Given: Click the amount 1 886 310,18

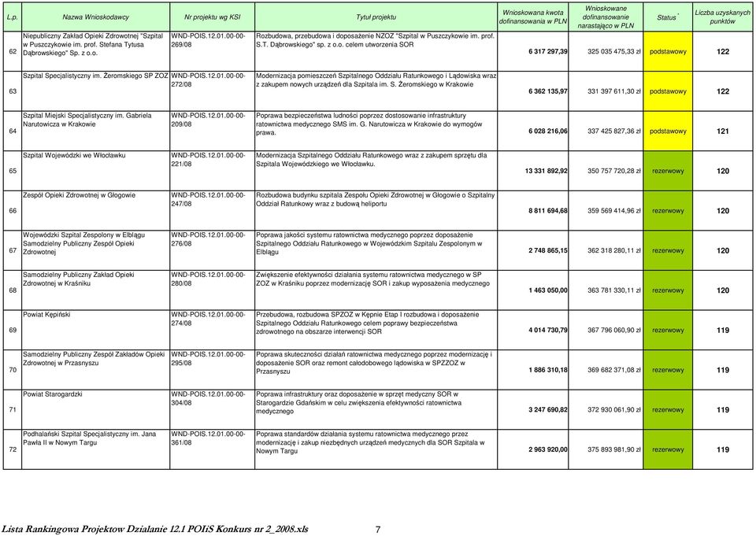Looking at the screenshot, I should [x=548, y=370].
